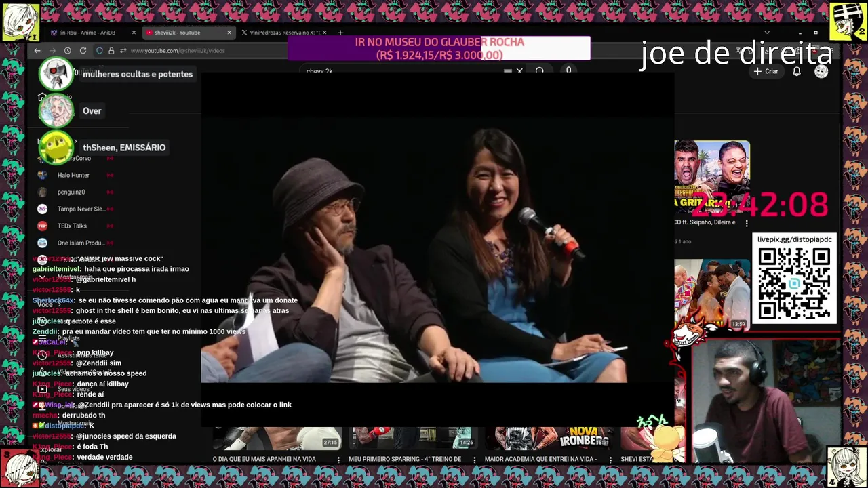Close the ViniPedrozaS X tab

pyautogui.click(x=324, y=33)
